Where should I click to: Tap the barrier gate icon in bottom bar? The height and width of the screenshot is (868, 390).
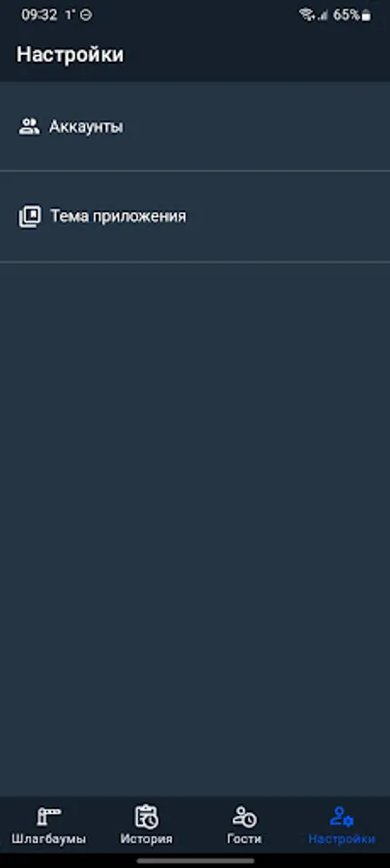(x=48, y=816)
